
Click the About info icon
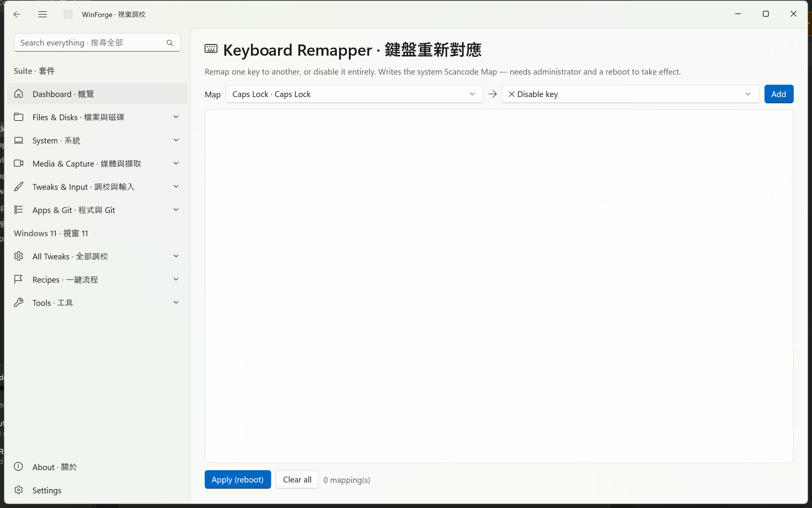19,467
